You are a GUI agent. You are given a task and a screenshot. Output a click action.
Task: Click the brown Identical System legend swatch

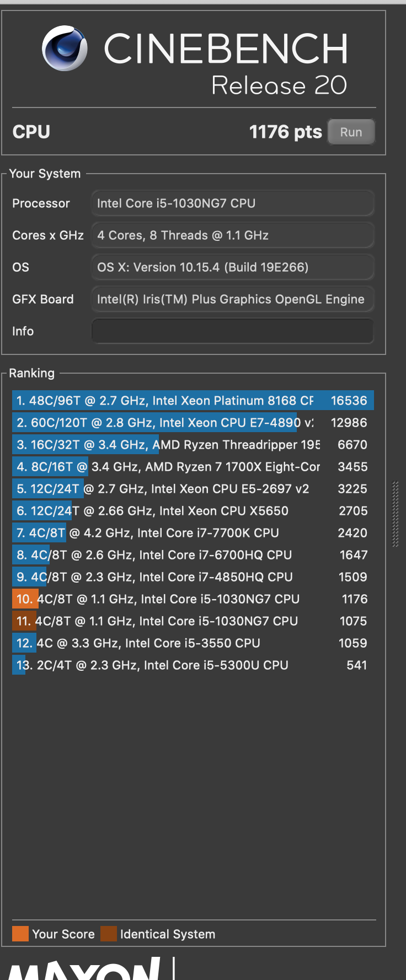pyautogui.click(x=109, y=934)
